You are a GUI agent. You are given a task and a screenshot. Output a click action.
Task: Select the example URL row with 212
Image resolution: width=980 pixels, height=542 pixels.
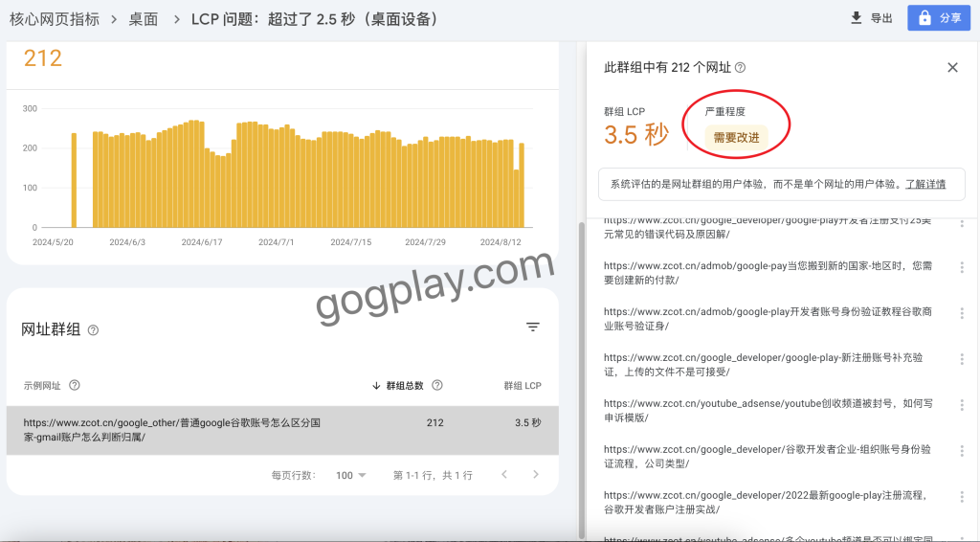coord(282,430)
